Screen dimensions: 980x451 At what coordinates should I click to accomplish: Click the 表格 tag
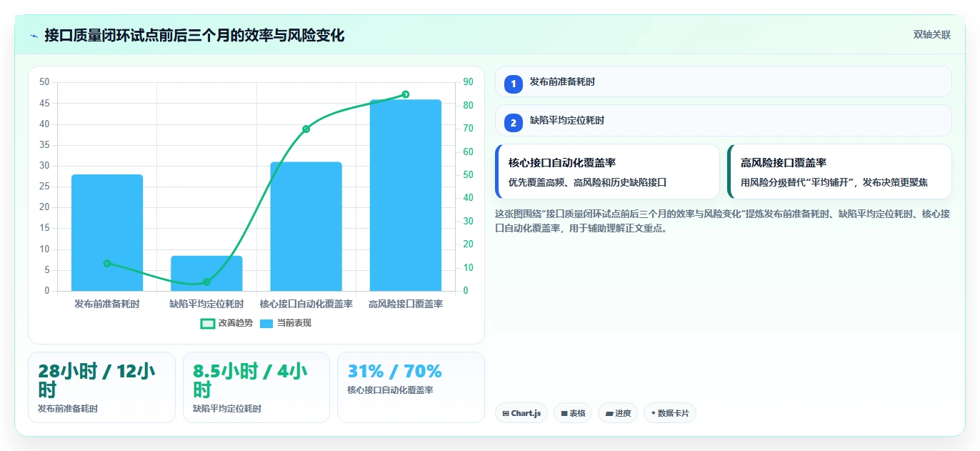573,413
